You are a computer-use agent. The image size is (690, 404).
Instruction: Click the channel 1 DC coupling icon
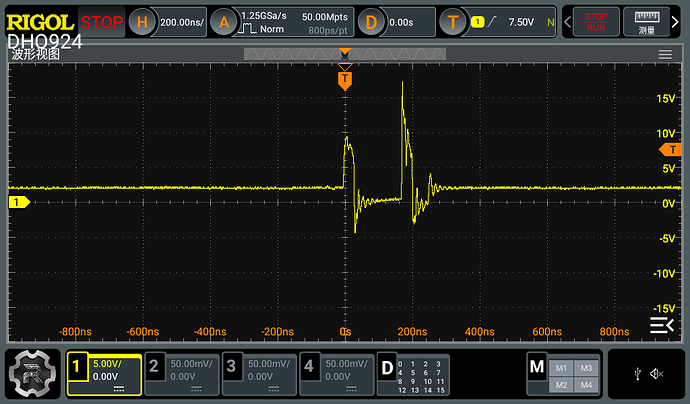coord(119,389)
